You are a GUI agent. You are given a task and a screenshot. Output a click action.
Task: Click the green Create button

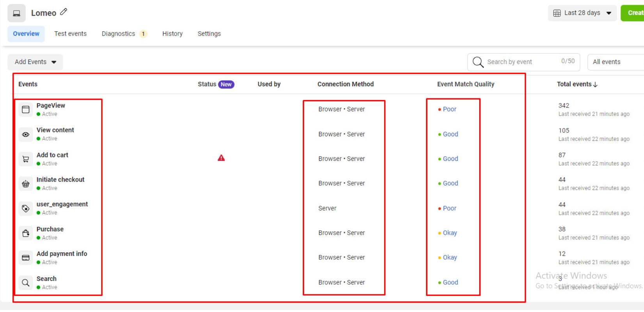tap(633, 13)
